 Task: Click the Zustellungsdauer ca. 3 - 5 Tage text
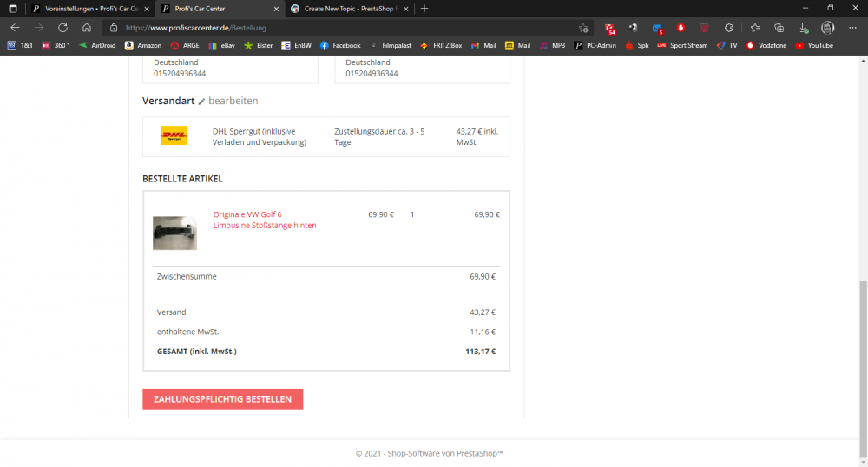pos(380,136)
